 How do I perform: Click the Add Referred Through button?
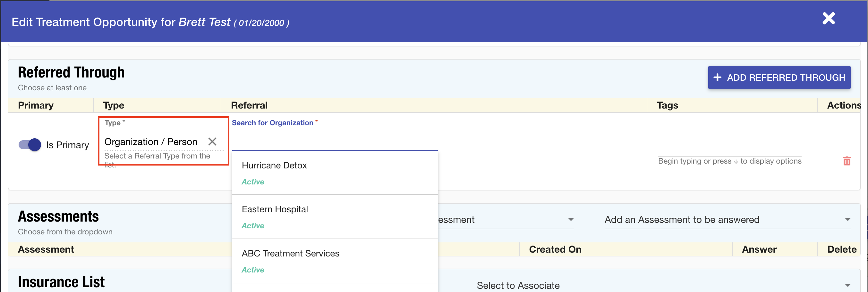(779, 78)
